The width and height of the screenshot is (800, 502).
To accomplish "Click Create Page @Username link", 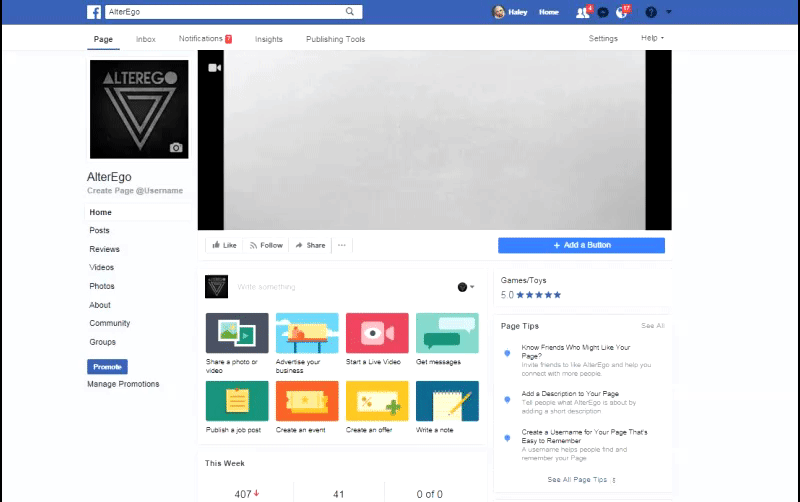I will pos(135,191).
